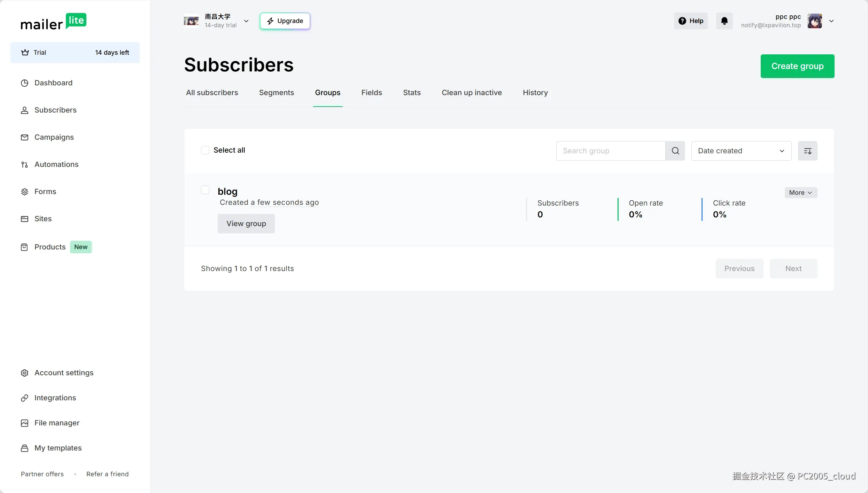Expand the Date created sort dropdown

click(741, 151)
